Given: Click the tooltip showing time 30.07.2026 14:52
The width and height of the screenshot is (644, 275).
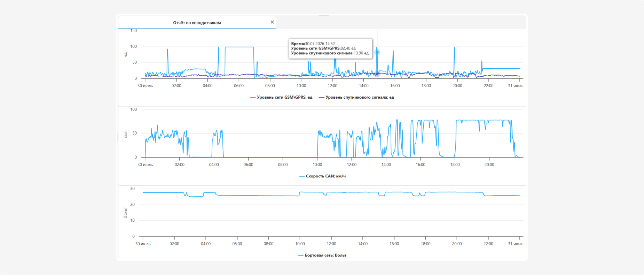Looking at the screenshot, I should [331, 48].
